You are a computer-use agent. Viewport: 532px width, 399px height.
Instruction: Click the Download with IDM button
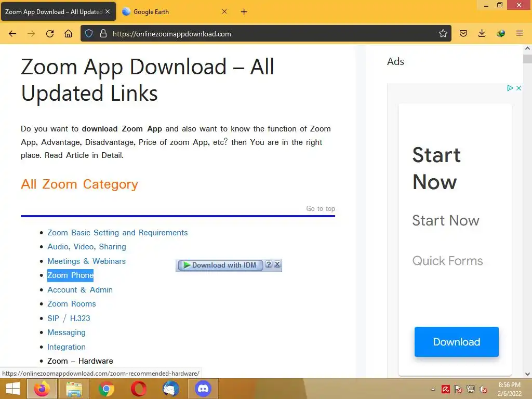coord(220,265)
